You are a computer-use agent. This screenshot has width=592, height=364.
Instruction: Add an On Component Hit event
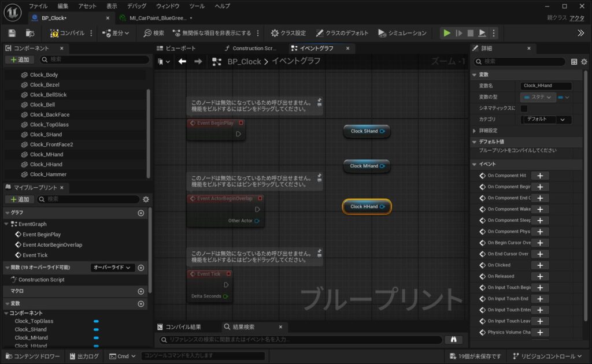click(x=539, y=176)
